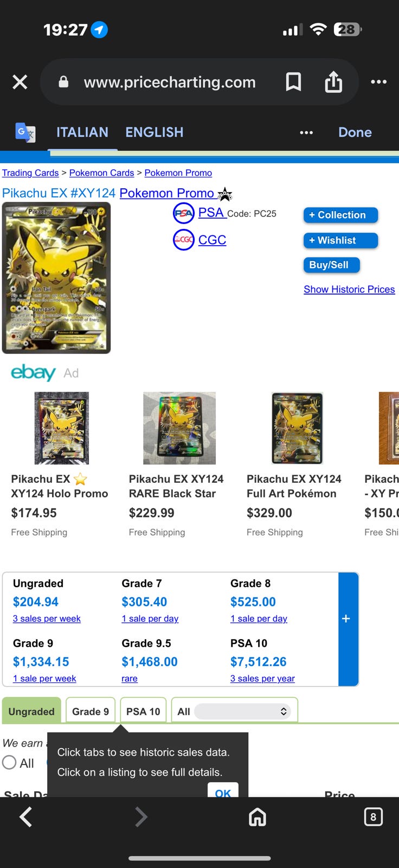The width and height of the screenshot is (399, 868).
Task: Tap the Pikachu EX card image
Action: [56, 278]
